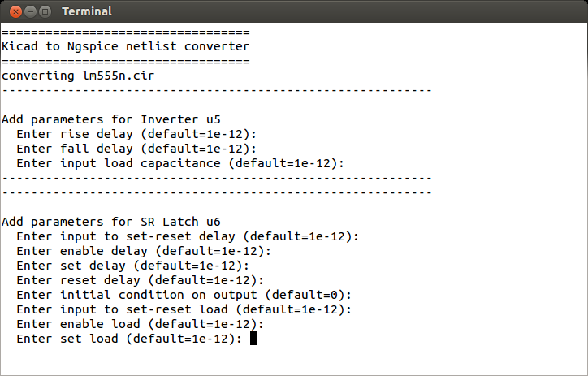This screenshot has width=588, height=376.
Task: Click the 'Enter enable load' prompt line
Action: point(141,324)
